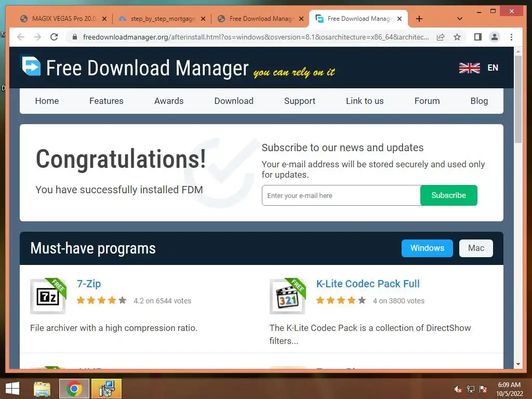The width and height of the screenshot is (532, 399).
Task: Open the Blog menu item
Action: pos(479,101)
